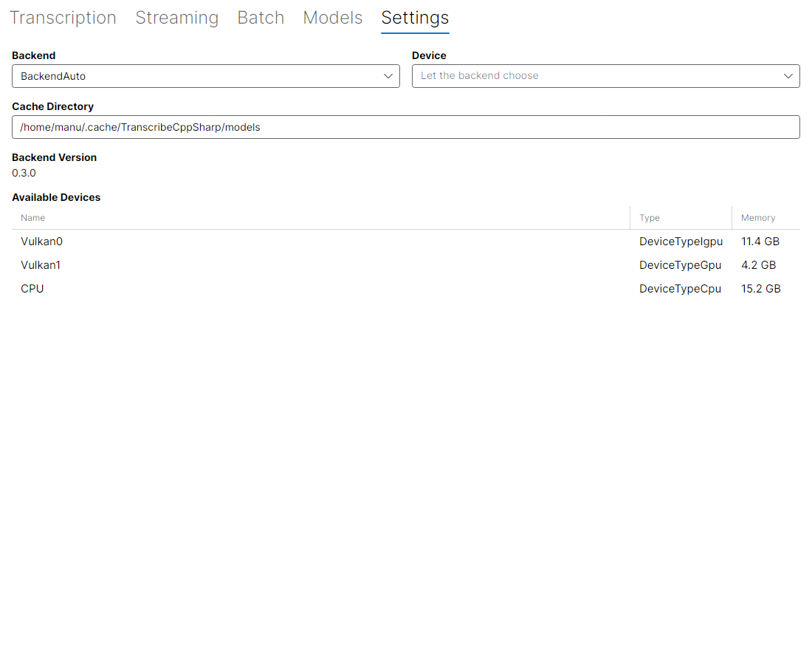This screenshot has height=650, width=812.
Task: Open the Backend dropdown showing BackendAuto
Action: [x=206, y=76]
